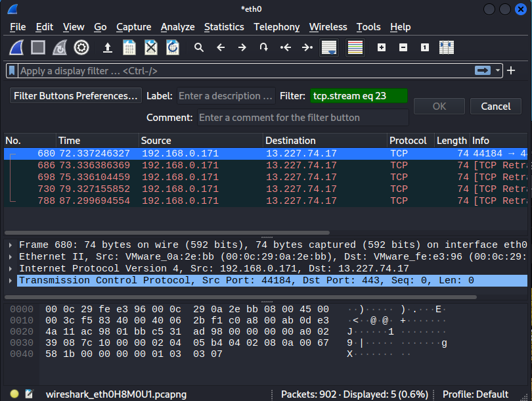
Task: Open expert information from the yellow status circle
Action: click(x=14, y=394)
